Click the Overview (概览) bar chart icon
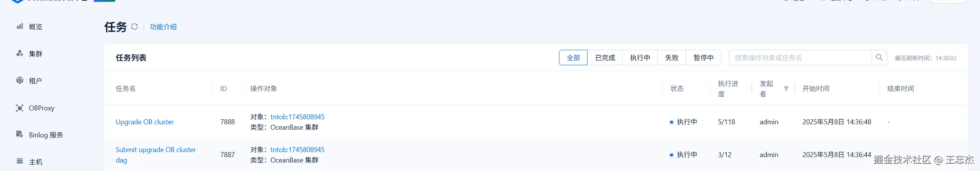 click(x=20, y=26)
